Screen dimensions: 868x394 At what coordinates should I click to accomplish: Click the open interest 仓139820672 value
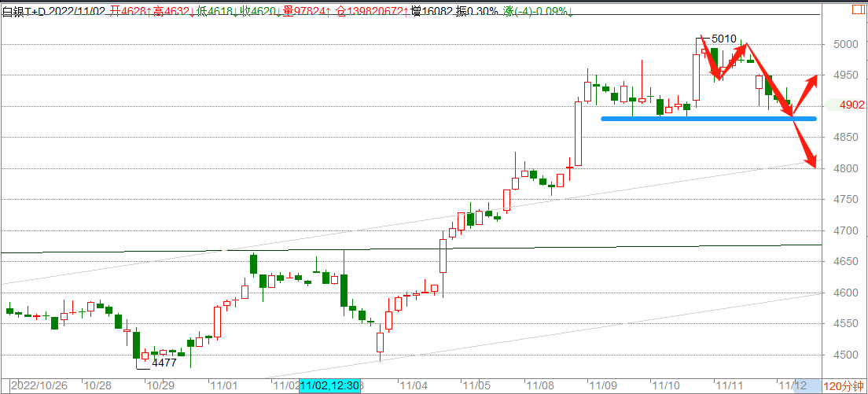point(372,11)
